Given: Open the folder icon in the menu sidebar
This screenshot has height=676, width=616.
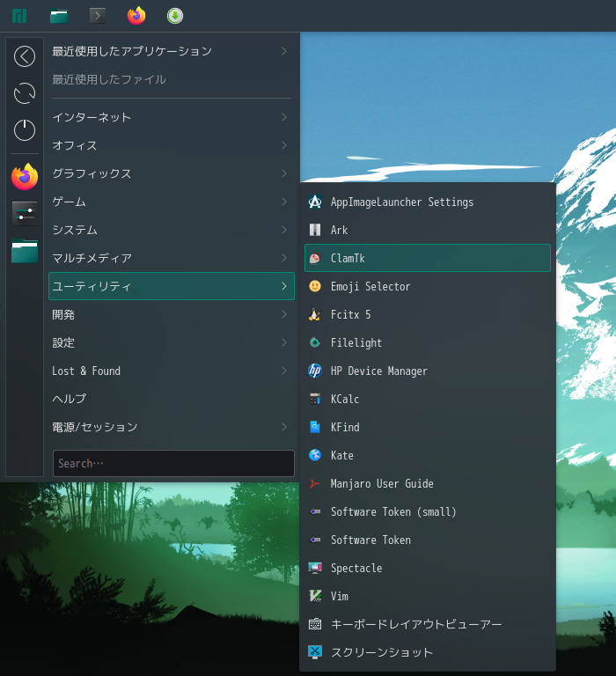Looking at the screenshot, I should [25, 251].
